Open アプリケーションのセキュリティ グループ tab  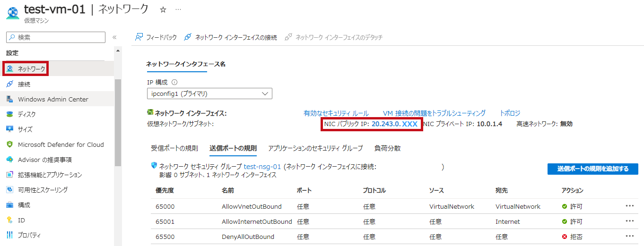point(315,148)
